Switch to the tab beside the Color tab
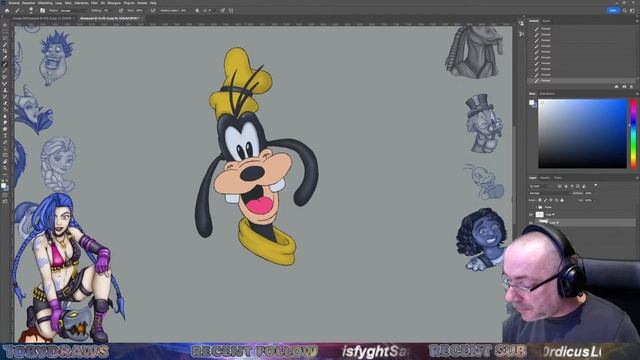 point(547,93)
